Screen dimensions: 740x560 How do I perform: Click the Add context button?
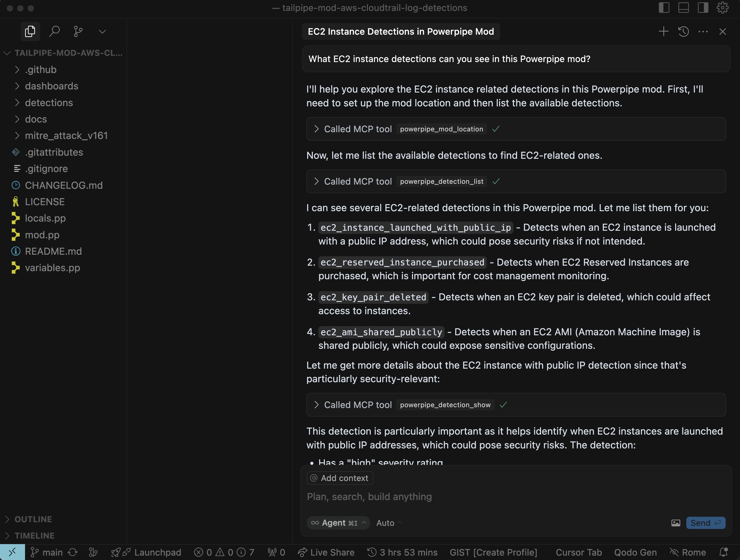pos(340,478)
